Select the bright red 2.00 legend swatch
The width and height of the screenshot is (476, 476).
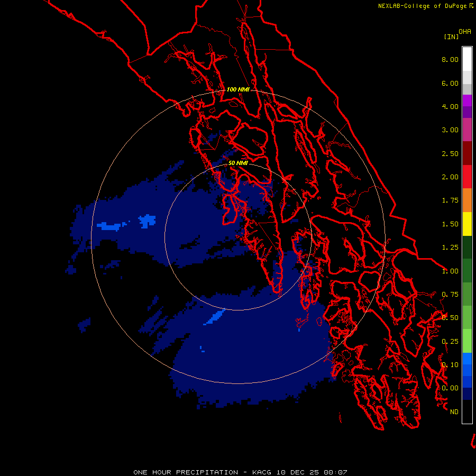coord(467,177)
